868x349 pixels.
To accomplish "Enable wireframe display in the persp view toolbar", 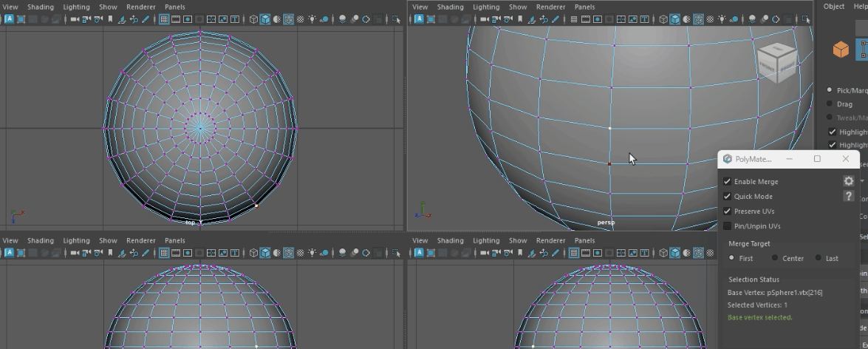I will point(663,19).
